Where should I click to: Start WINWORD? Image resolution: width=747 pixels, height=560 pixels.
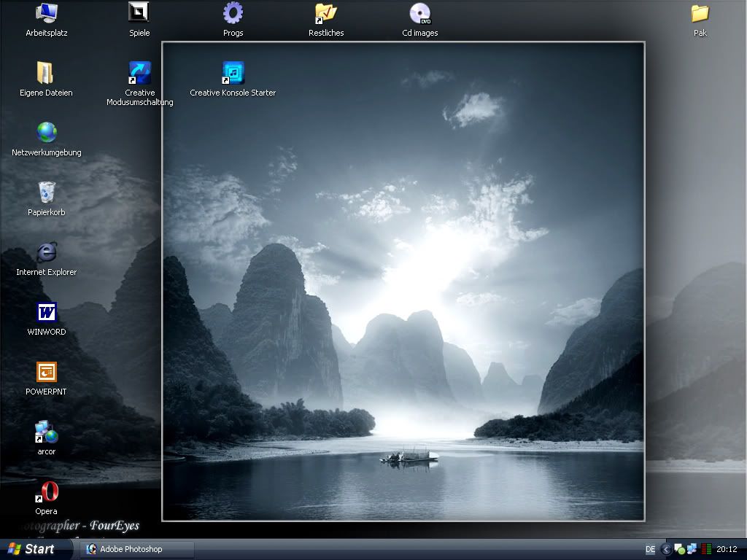point(45,314)
